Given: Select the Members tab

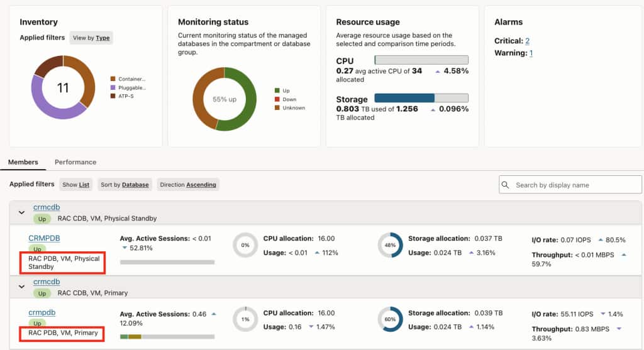Looking at the screenshot, I should click(x=23, y=162).
